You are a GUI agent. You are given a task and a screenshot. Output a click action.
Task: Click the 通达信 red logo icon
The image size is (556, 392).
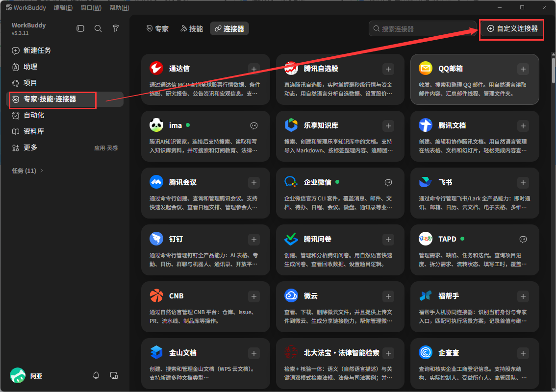tap(156, 68)
